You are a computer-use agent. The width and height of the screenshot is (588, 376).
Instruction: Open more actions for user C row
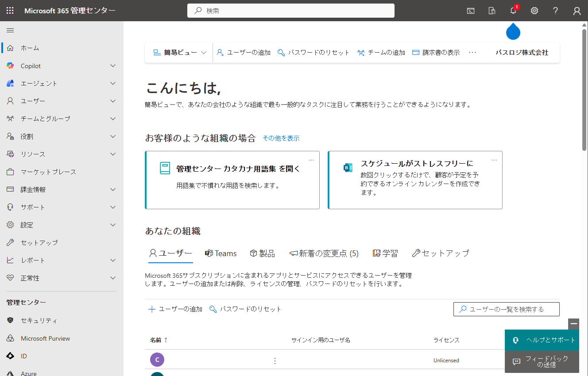[x=275, y=361]
